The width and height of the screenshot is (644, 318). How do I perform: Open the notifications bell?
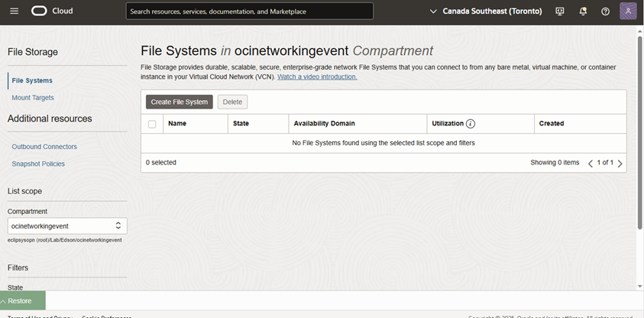(583, 11)
